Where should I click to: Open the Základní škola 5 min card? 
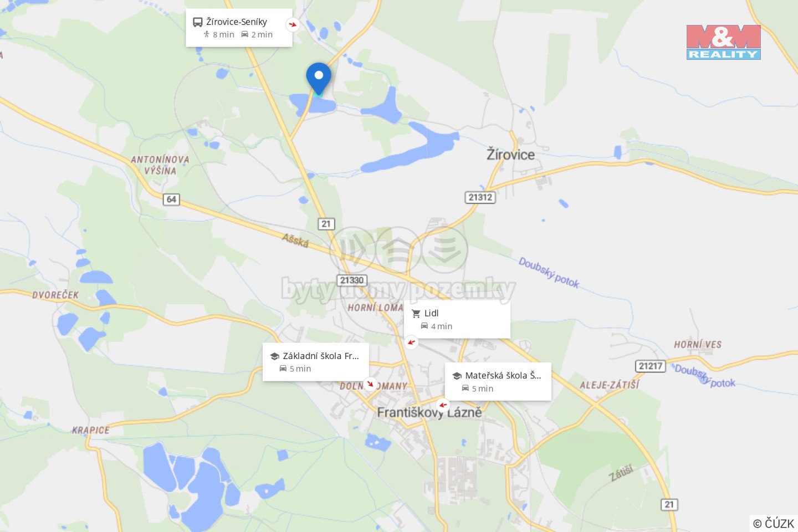click(316, 362)
